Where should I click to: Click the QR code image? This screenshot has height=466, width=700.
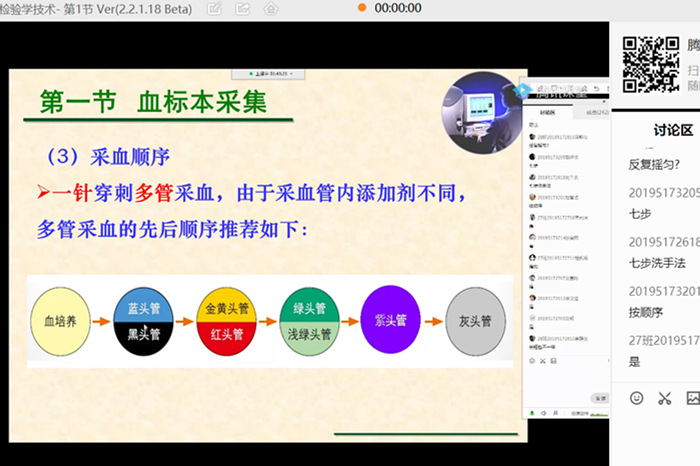[650, 64]
